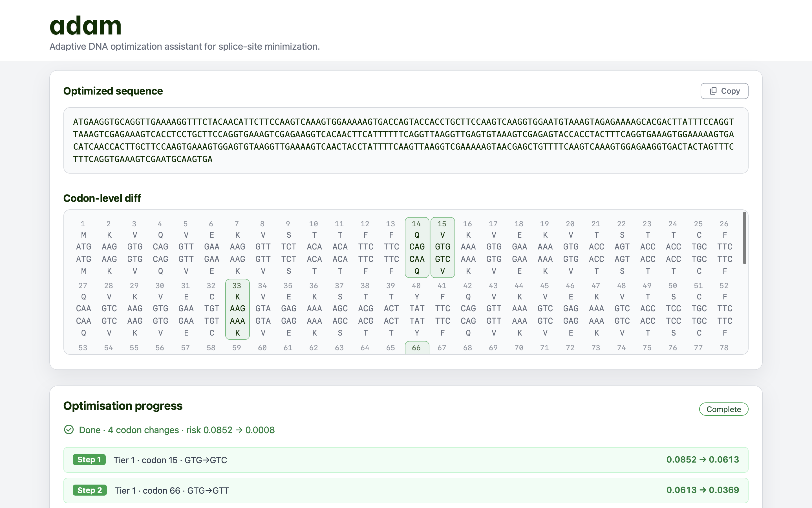Image resolution: width=812 pixels, height=508 pixels.
Task: Click the adam app title
Action: [x=85, y=25]
